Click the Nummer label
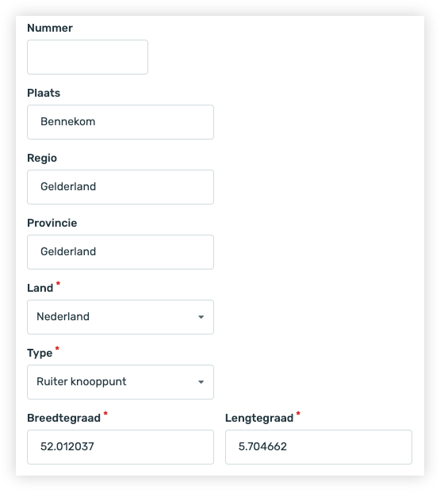 [x=50, y=28]
